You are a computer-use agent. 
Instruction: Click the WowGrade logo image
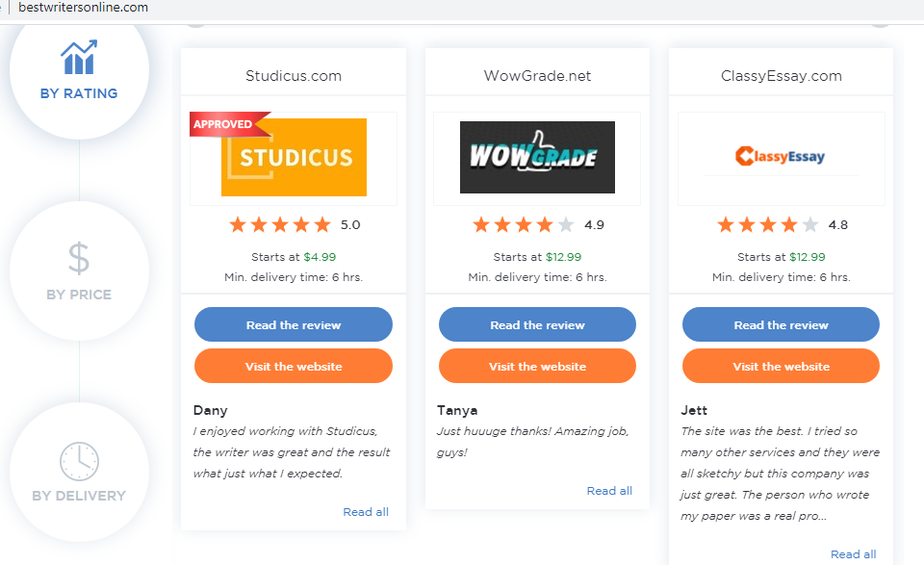(537, 157)
